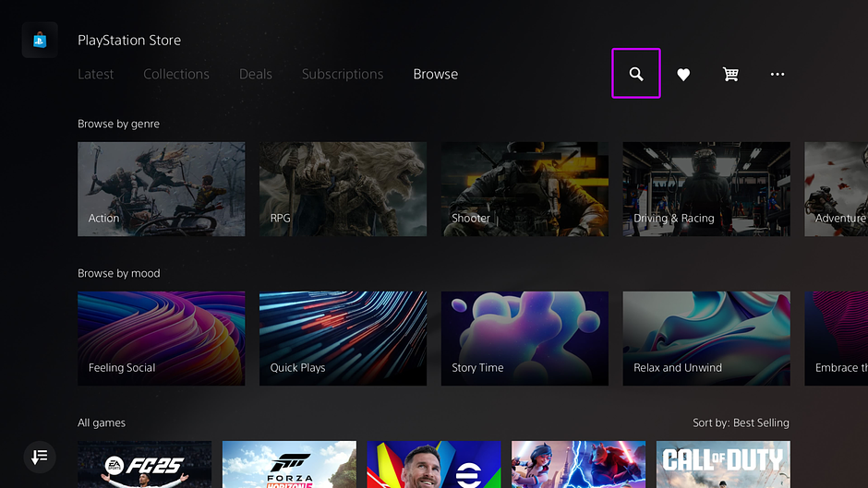The width and height of the screenshot is (868, 488).
Task: Open the Feeling Social mood tile
Action: 161,339
